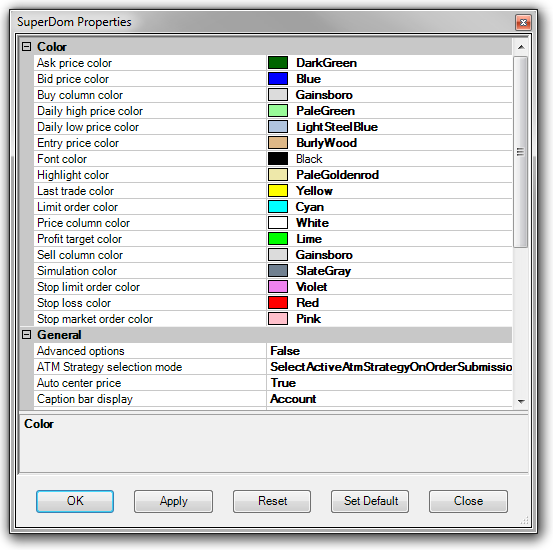
Task: Select the Stop loss color label
Action: (74, 303)
